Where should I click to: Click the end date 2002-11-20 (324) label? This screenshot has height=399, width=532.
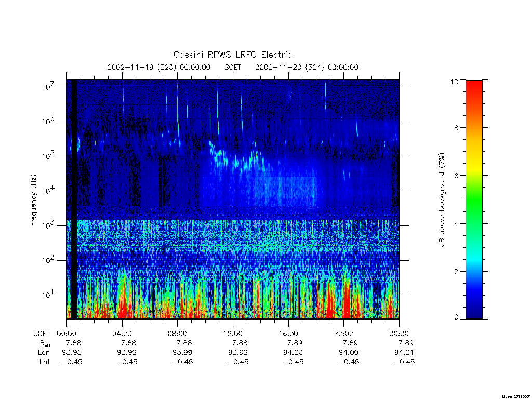tap(307, 67)
